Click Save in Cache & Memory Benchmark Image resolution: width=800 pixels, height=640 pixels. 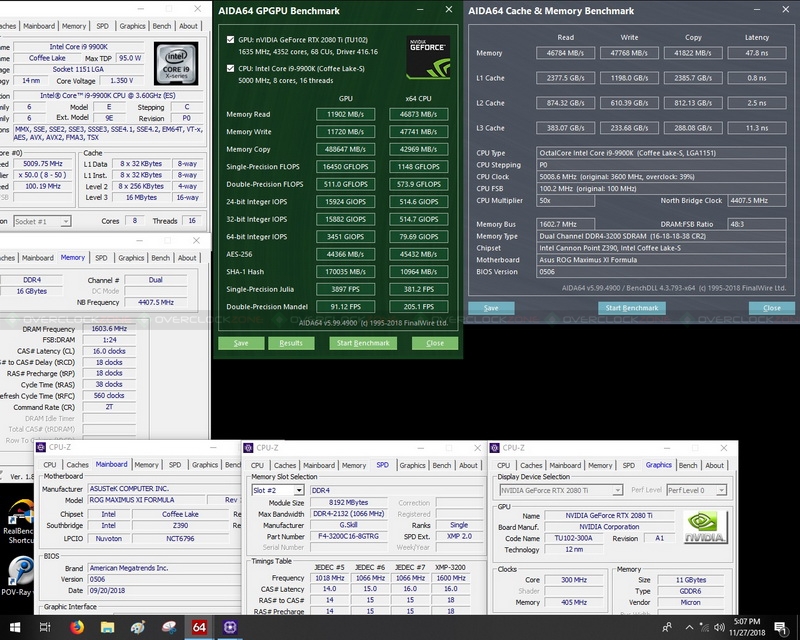tap(490, 308)
